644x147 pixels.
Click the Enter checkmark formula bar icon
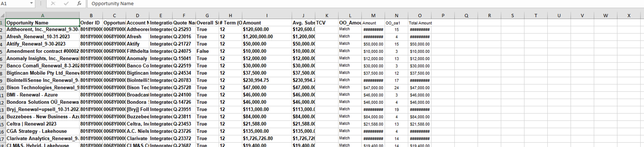click(x=66, y=3)
